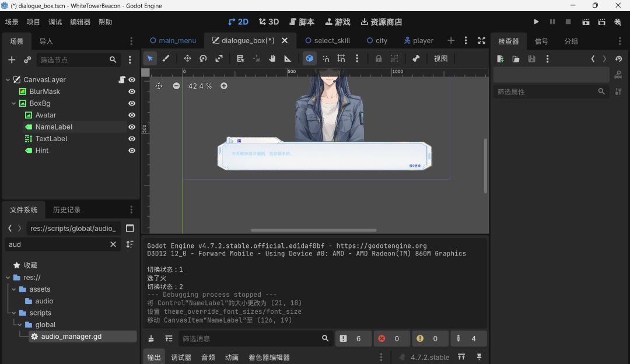This screenshot has width=630, height=364.
Task: Activate the Ruler measuring tool
Action: click(x=288, y=59)
